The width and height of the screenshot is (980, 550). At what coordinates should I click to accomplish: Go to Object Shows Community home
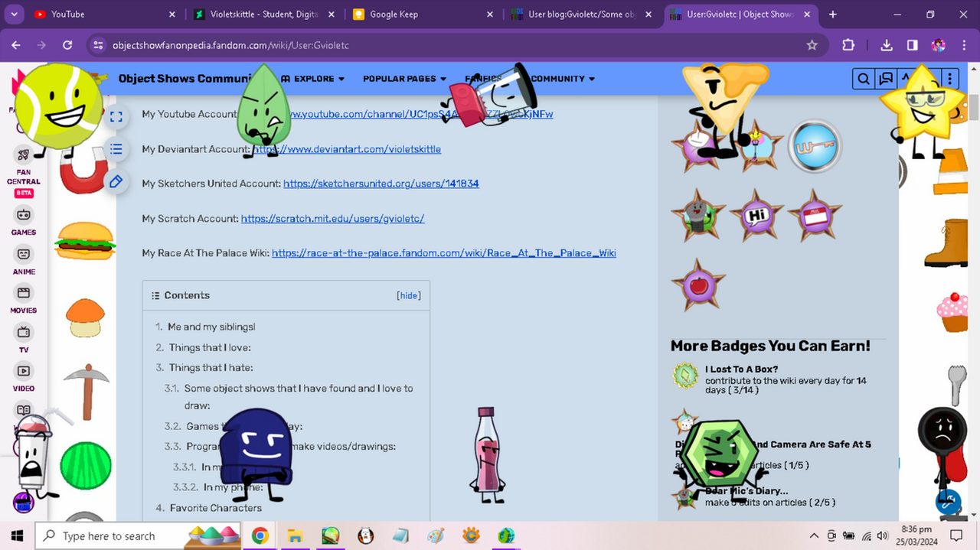tap(186, 79)
